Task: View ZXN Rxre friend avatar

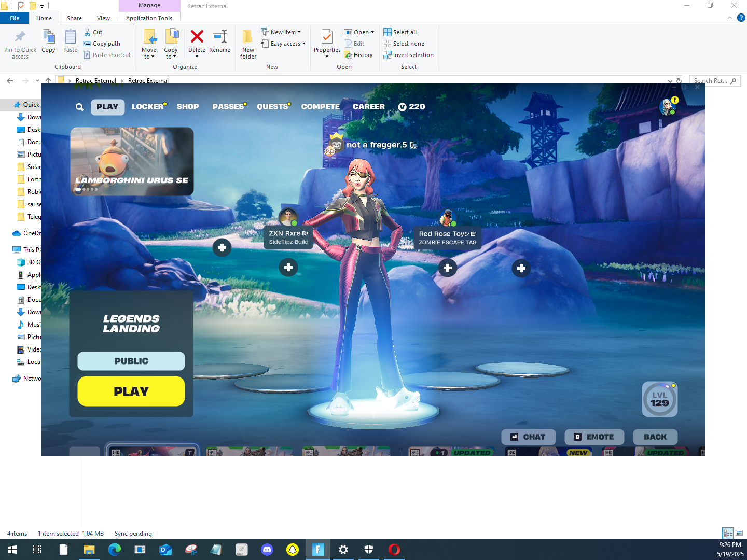Action: point(288,217)
